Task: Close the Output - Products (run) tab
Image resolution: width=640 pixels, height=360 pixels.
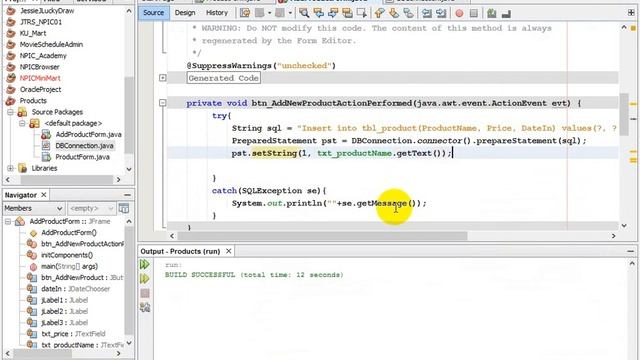Action: pos(229,251)
